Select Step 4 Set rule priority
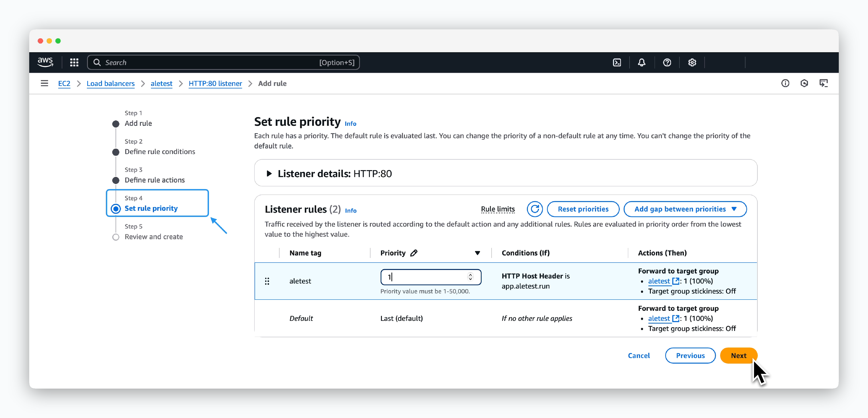 (x=151, y=208)
